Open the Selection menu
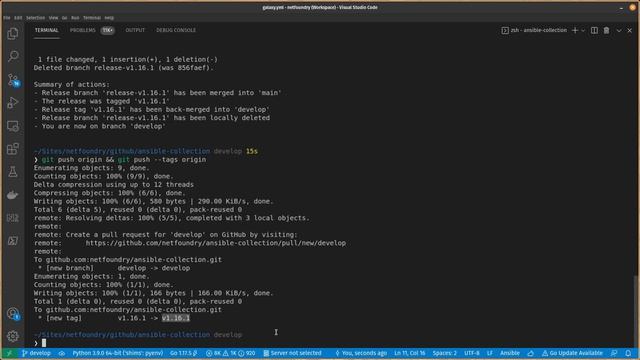Image resolution: width=640 pixels, height=360 pixels. (x=36, y=18)
